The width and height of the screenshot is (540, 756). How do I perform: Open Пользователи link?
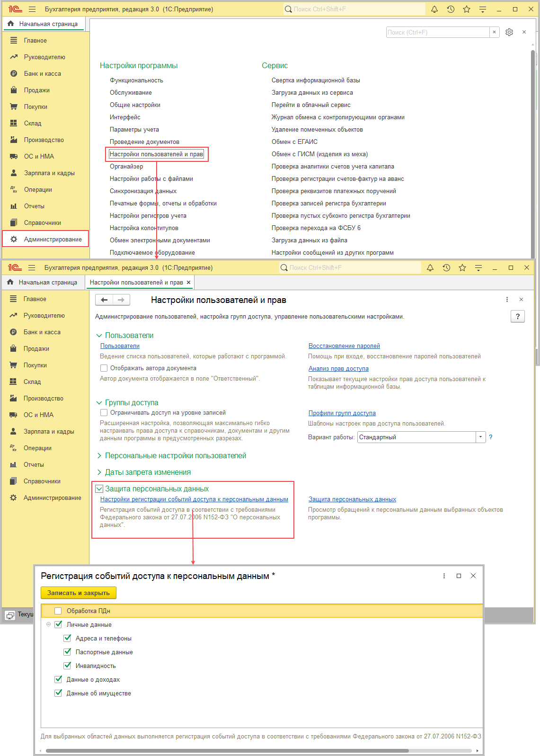click(120, 346)
